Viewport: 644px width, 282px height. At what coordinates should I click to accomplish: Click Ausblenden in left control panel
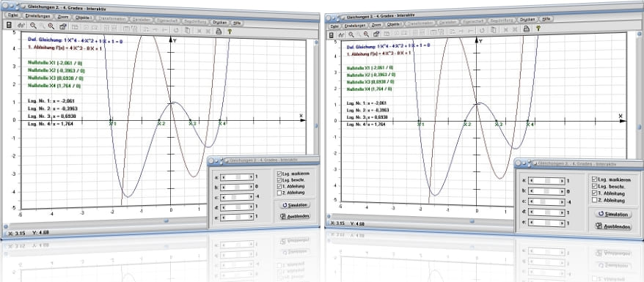[x=294, y=216]
